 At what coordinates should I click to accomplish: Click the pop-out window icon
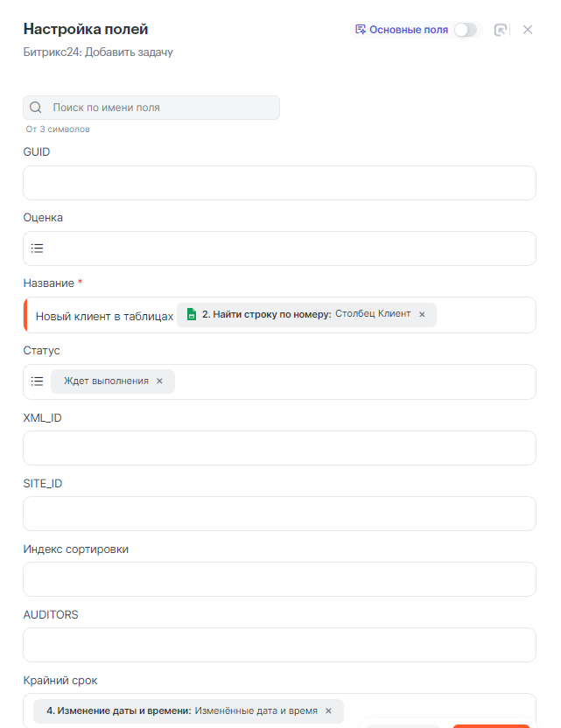[x=501, y=30]
